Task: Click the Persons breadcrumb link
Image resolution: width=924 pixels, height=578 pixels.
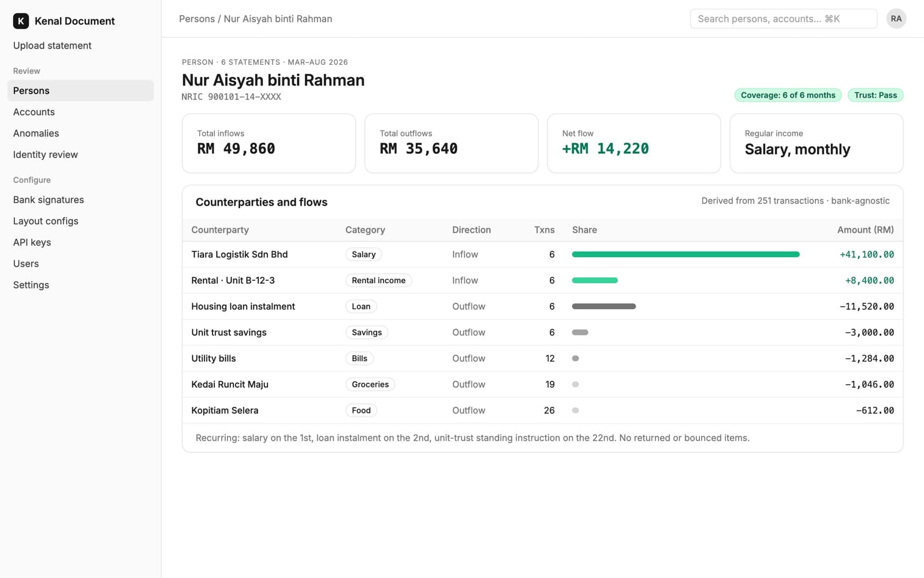Action: click(x=197, y=19)
